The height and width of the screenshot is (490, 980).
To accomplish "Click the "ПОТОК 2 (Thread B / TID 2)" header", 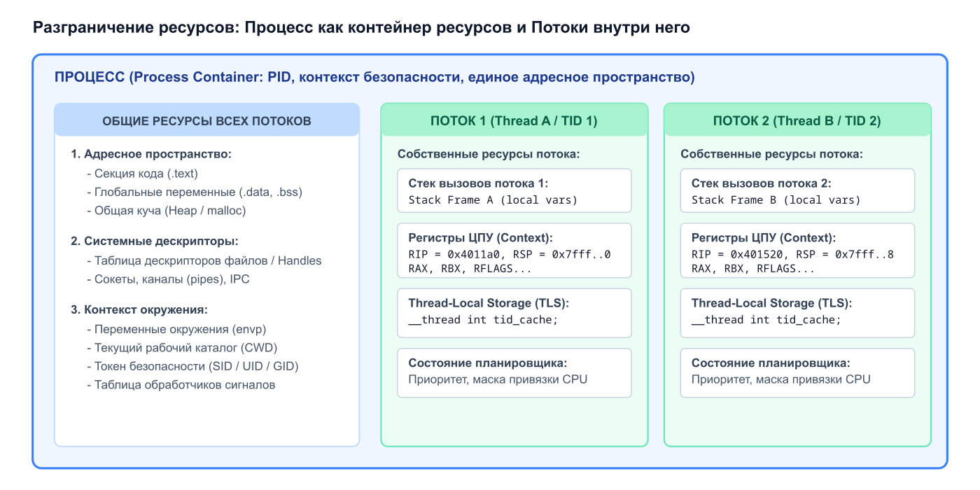I will click(797, 120).
